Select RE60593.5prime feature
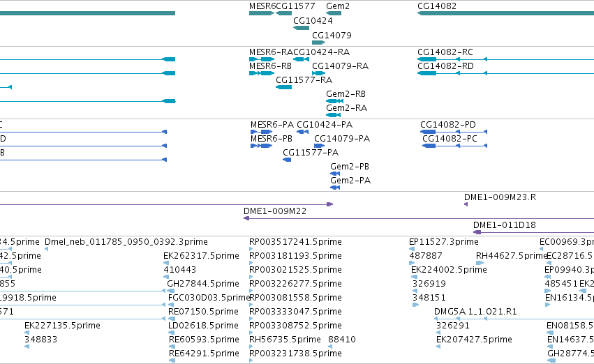Viewport: 594px width, 364px height. point(204,340)
